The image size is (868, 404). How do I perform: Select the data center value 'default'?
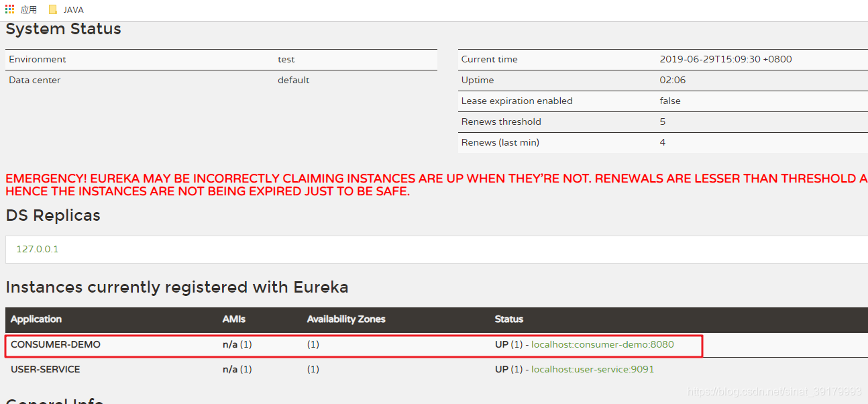click(x=294, y=80)
